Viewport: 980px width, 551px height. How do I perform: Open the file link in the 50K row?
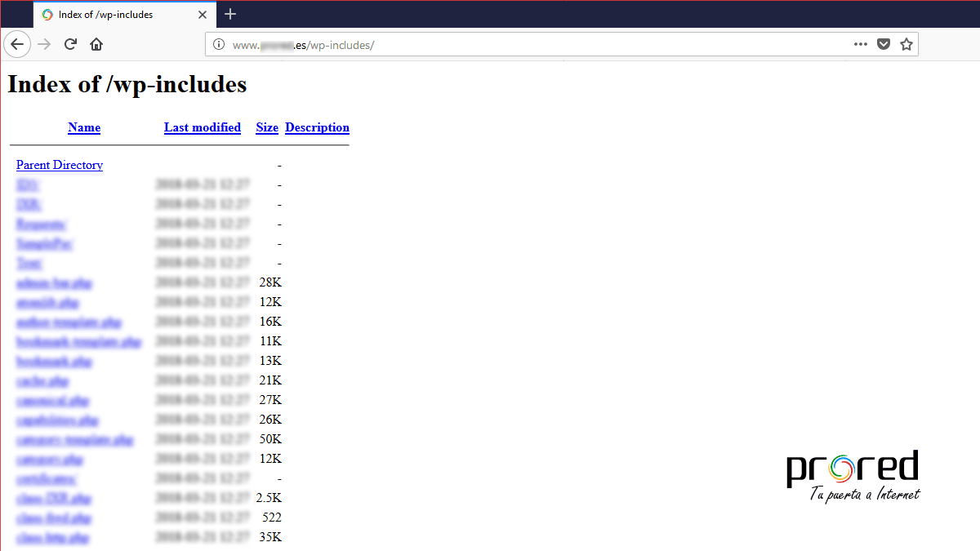click(74, 439)
